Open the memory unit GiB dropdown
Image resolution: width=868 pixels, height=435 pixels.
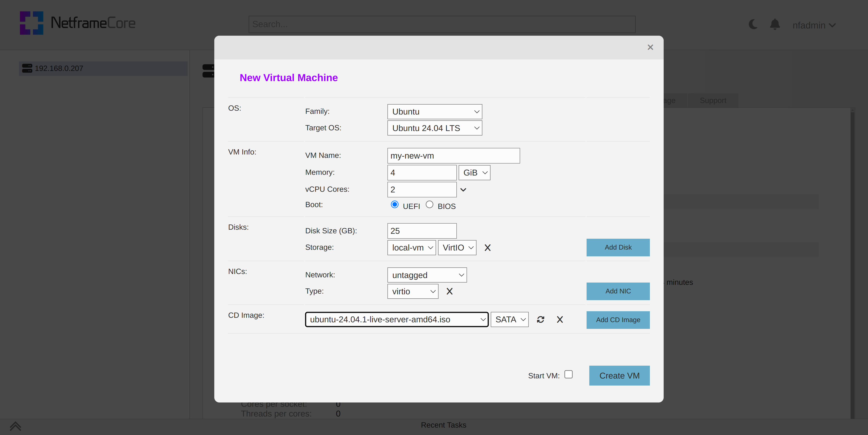click(x=474, y=173)
